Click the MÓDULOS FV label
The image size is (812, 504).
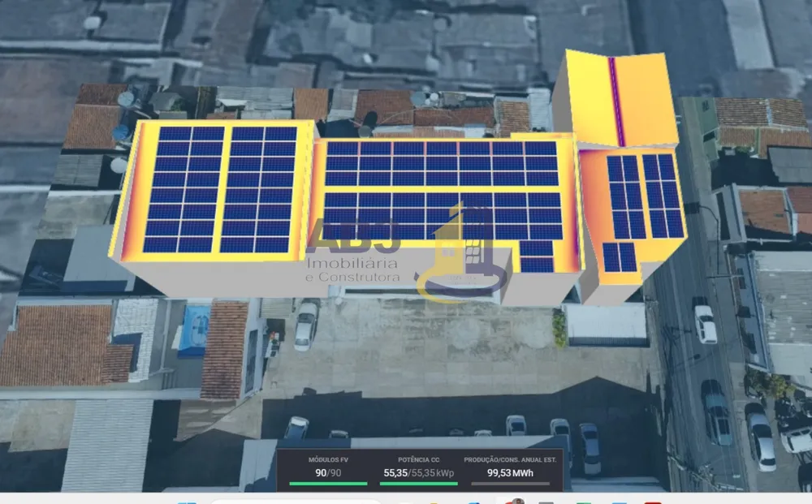click(328, 459)
